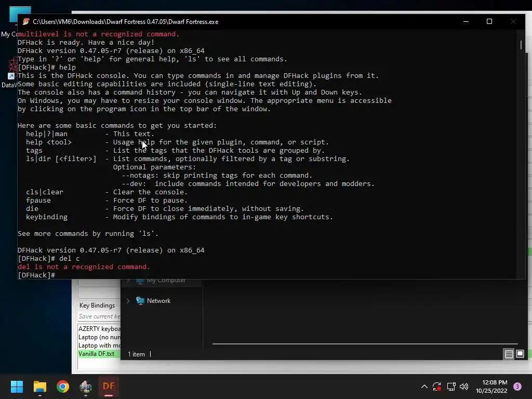Open the volume speaker control
532x399 pixels.
click(x=464, y=387)
